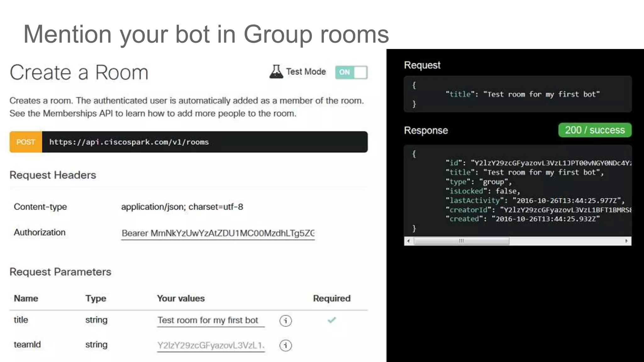Click the response scrollbar left arrow
Screen dimensions: 644x362
(x=408, y=241)
